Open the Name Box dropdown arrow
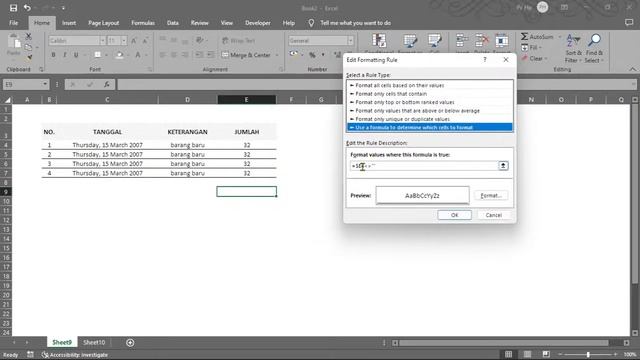The image size is (640, 360). 44,84
